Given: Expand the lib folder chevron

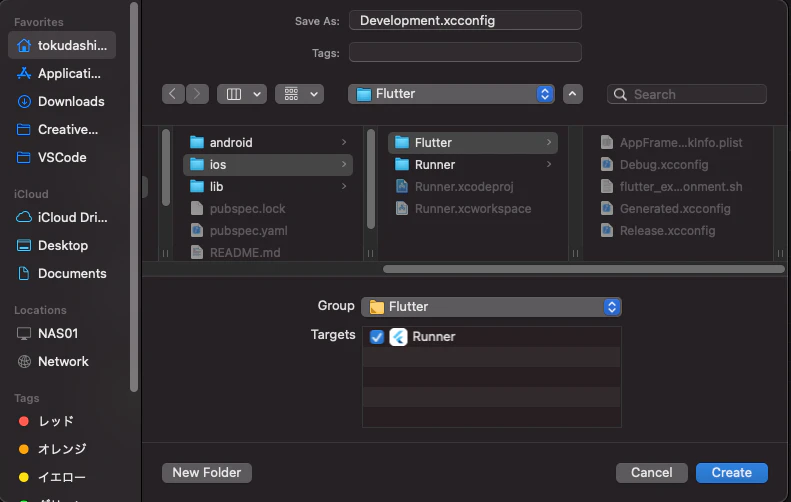Looking at the screenshot, I should click(344, 187).
